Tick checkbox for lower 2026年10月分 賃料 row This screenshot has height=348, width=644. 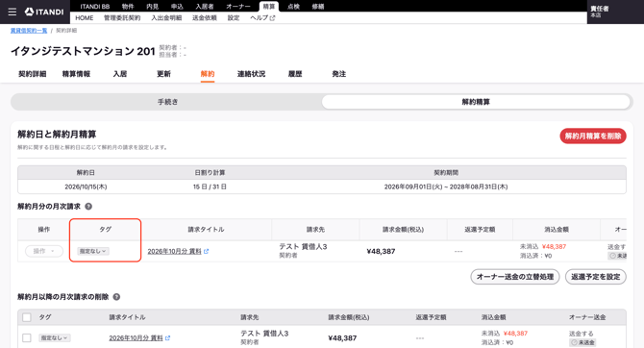(x=27, y=337)
